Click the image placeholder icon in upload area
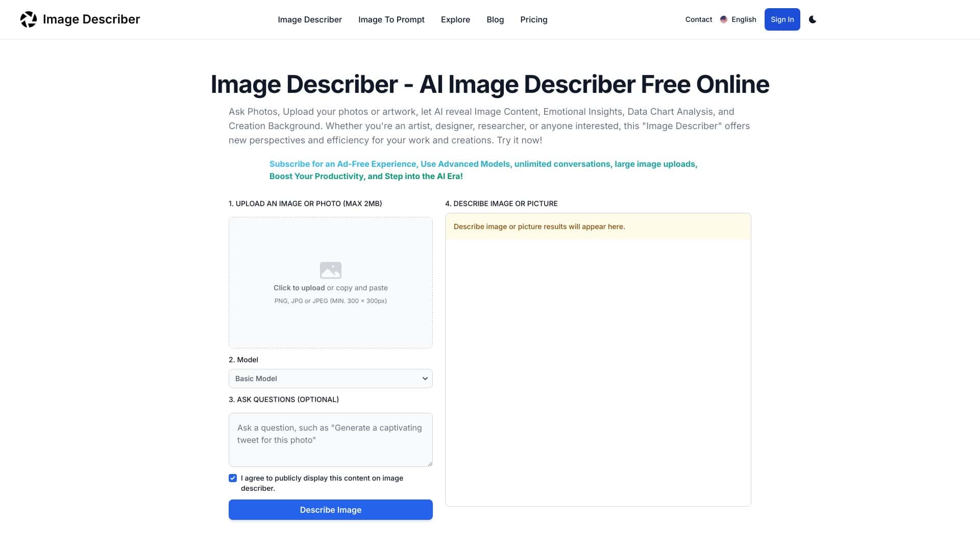The height and width of the screenshot is (551, 980). (331, 270)
